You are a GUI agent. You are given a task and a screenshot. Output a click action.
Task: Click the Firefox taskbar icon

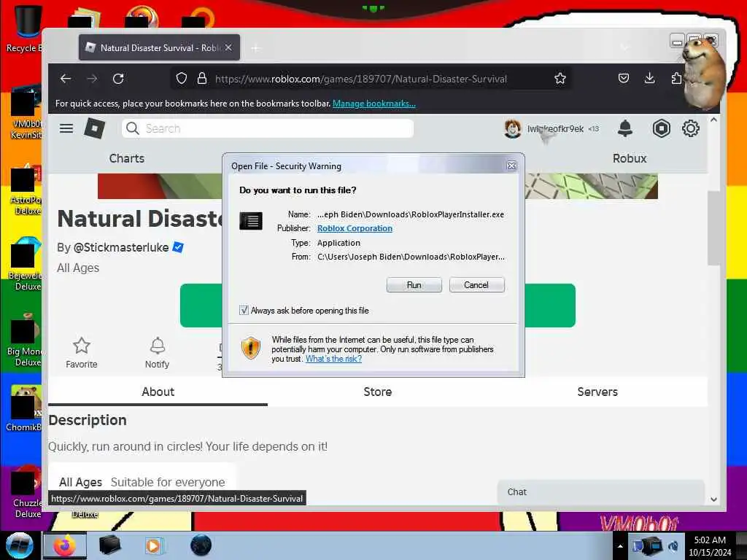[x=65, y=545]
